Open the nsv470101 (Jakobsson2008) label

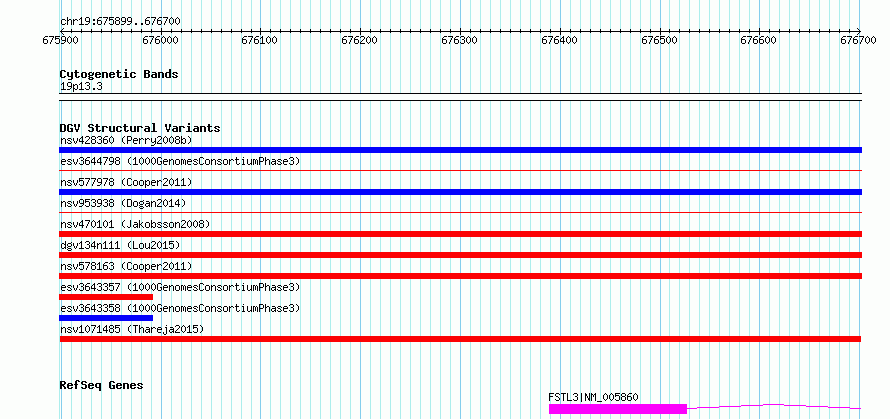click(x=135, y=224)
